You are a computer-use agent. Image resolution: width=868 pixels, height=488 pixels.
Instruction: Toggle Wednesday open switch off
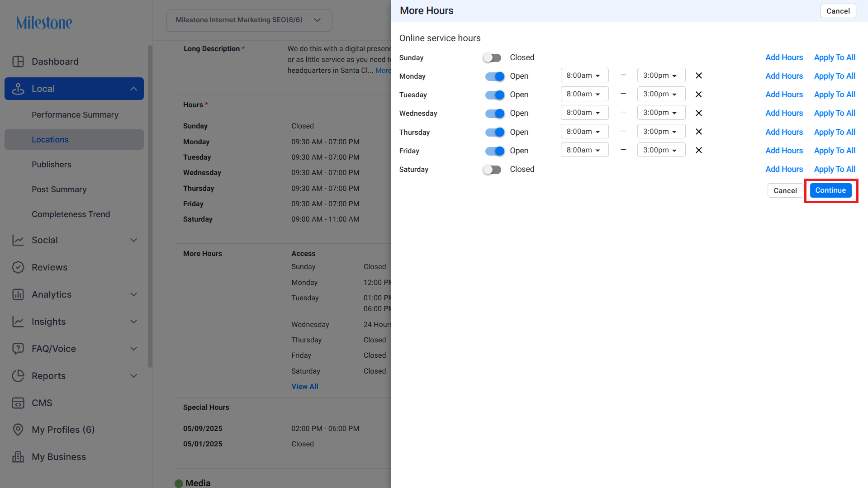tap(495, 114)
